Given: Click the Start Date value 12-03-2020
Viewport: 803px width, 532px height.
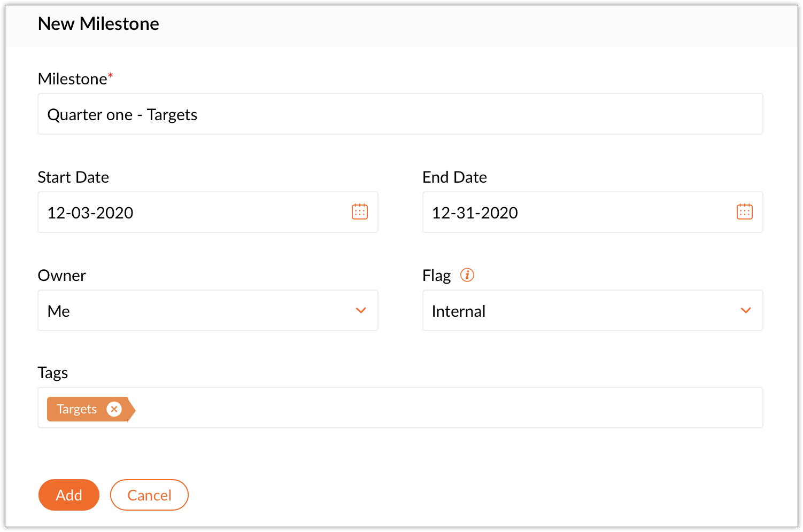Looking at the screenshot, I should (90, 213).
